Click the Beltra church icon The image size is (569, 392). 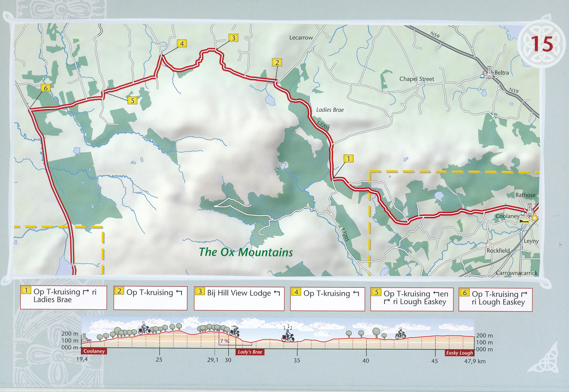click(x=490, y=73)
